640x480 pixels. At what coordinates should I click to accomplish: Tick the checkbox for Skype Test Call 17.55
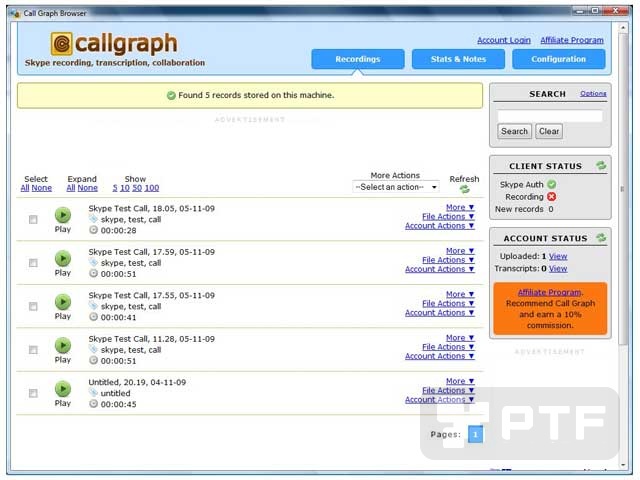(x=33, y=307)
